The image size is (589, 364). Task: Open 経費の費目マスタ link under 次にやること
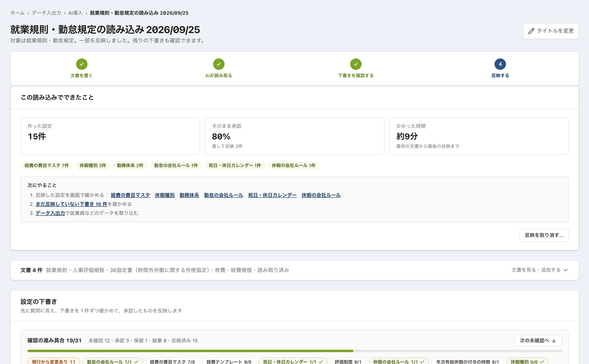[130, 195]
